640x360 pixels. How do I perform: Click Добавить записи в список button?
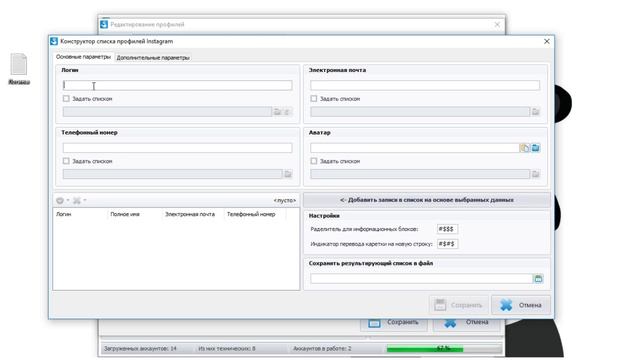pos(427,200)
